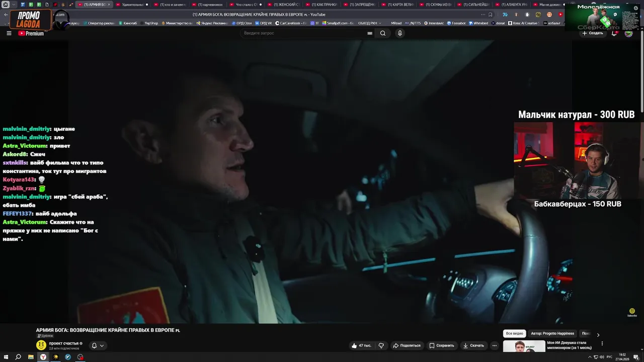This screenshot has height=362, width=644.
Task: Go to YouTube Premium home logo
Action: (31, 33)
